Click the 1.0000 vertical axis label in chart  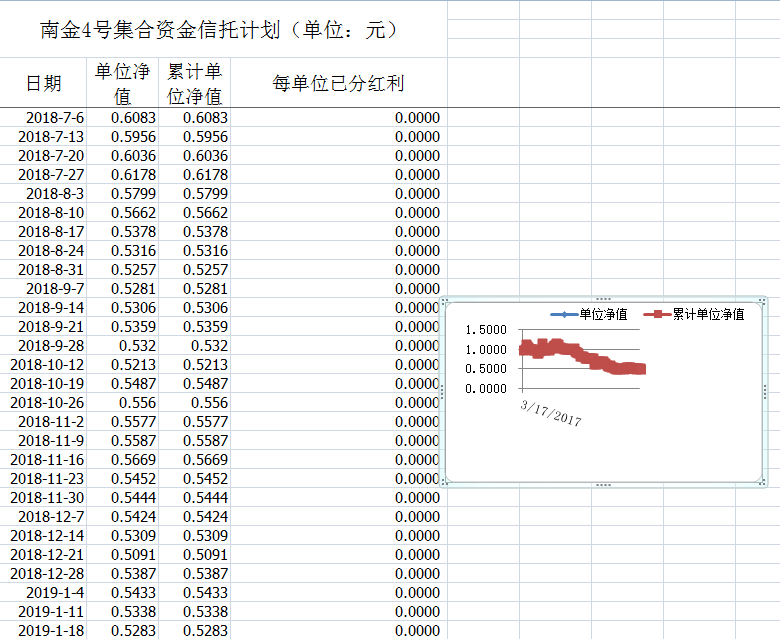click(486, 350)
